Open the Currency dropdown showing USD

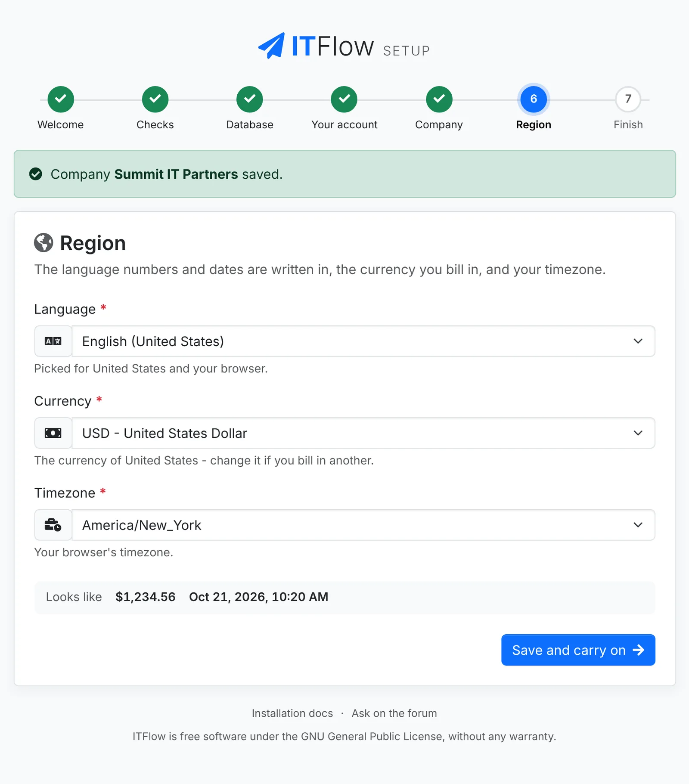363,433
